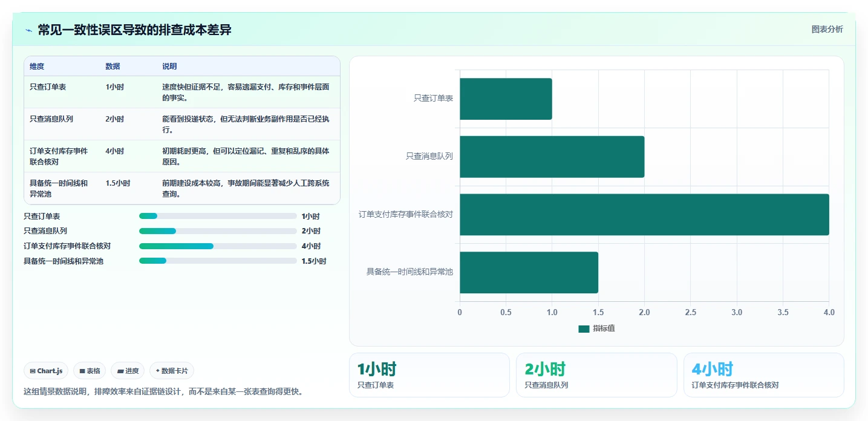Image resolution: width=868 pixels, height=421 pixels.
Task: Click the 只查消息队列 chart bar
Action: [x=552, y=157]
